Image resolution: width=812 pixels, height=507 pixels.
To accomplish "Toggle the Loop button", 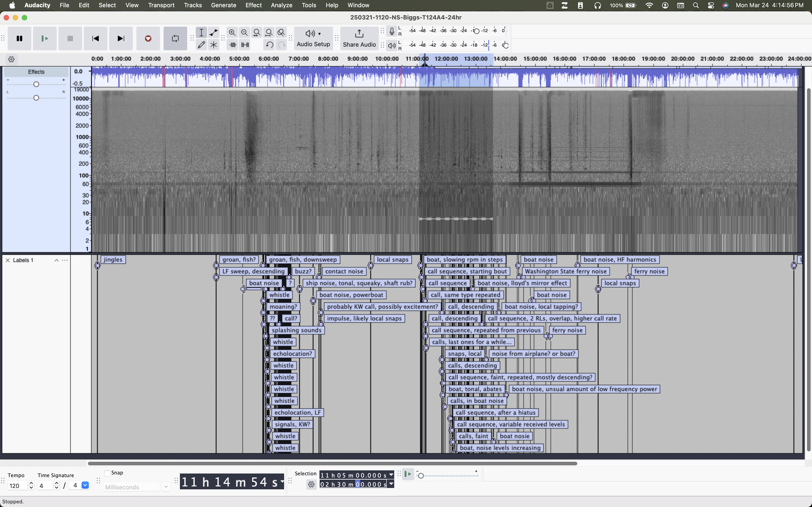I will tap(175, 38).
